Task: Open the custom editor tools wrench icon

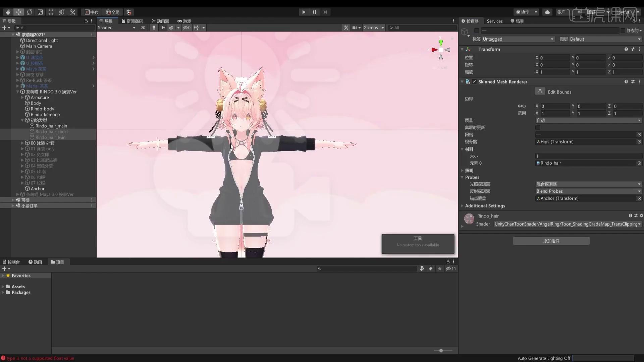Action: click(x=72, y=12)
